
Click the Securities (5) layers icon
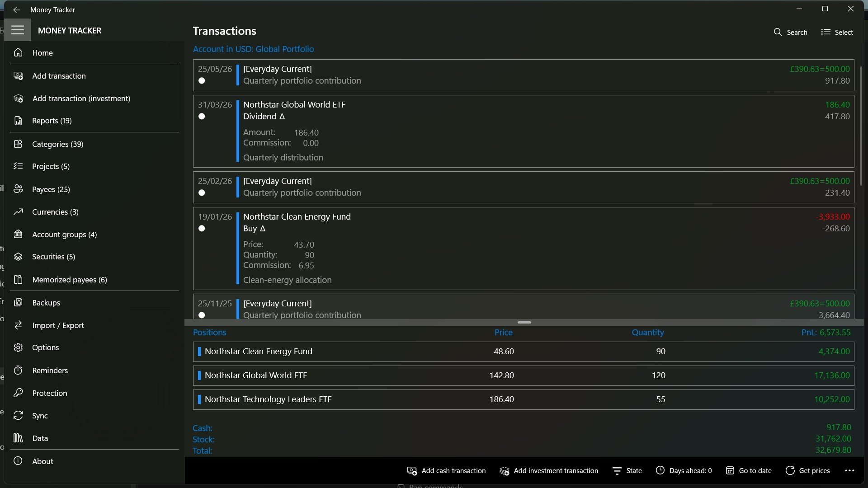tap(18, 257)
